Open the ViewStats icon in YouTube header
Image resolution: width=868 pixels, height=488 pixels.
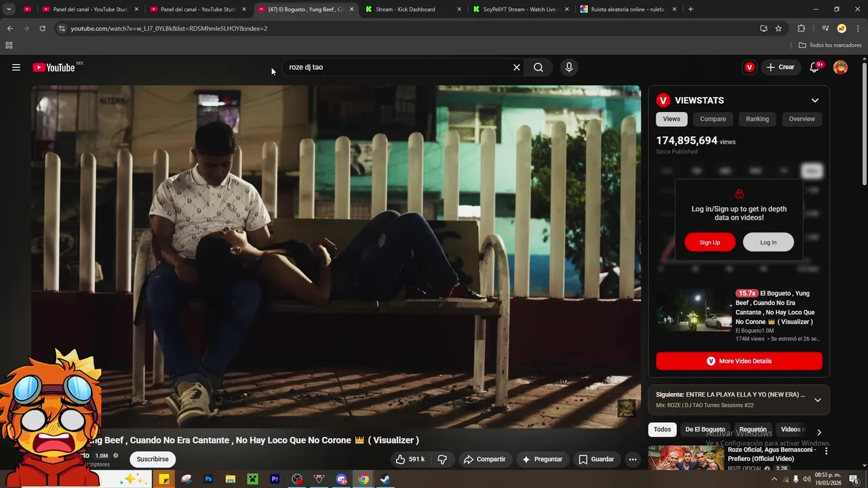tap(749, 67)
